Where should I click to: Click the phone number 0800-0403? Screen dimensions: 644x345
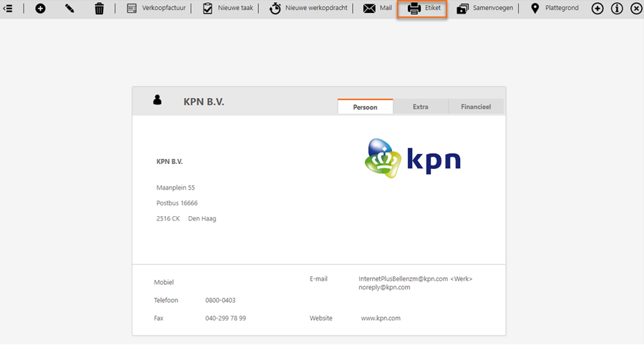click(220, 300)
